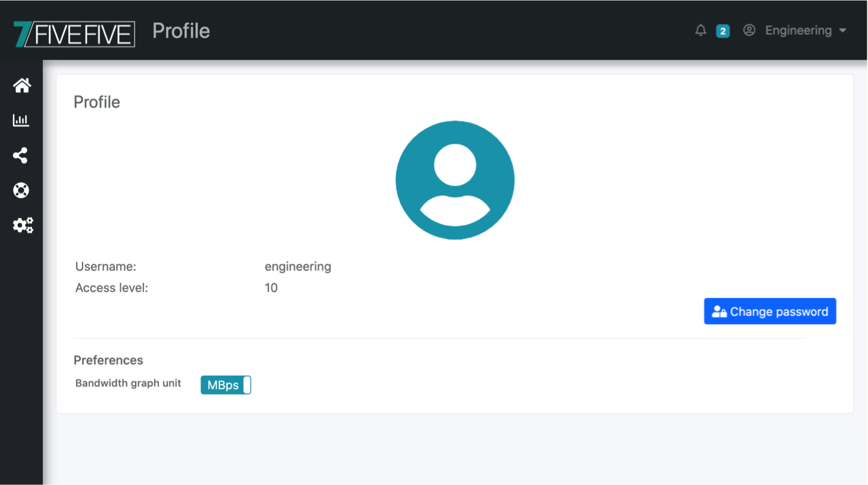
Task: Click the 7FiveFive logo
Action: click(x=74, y=33)
